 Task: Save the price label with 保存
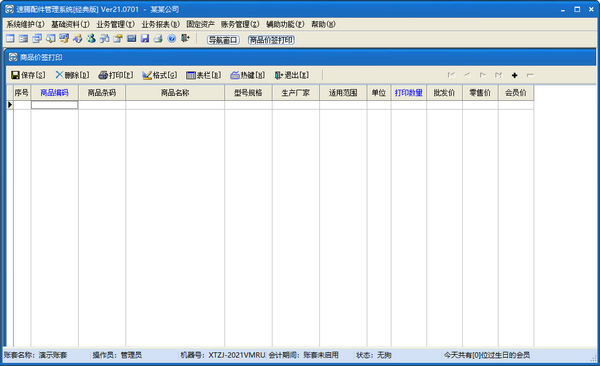[28, 75]
